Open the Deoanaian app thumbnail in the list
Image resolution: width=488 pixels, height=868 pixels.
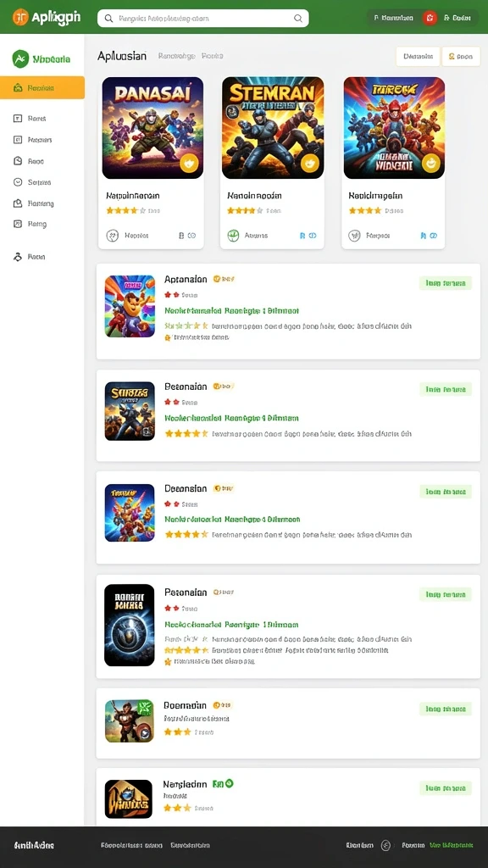(x=130, y=513)
